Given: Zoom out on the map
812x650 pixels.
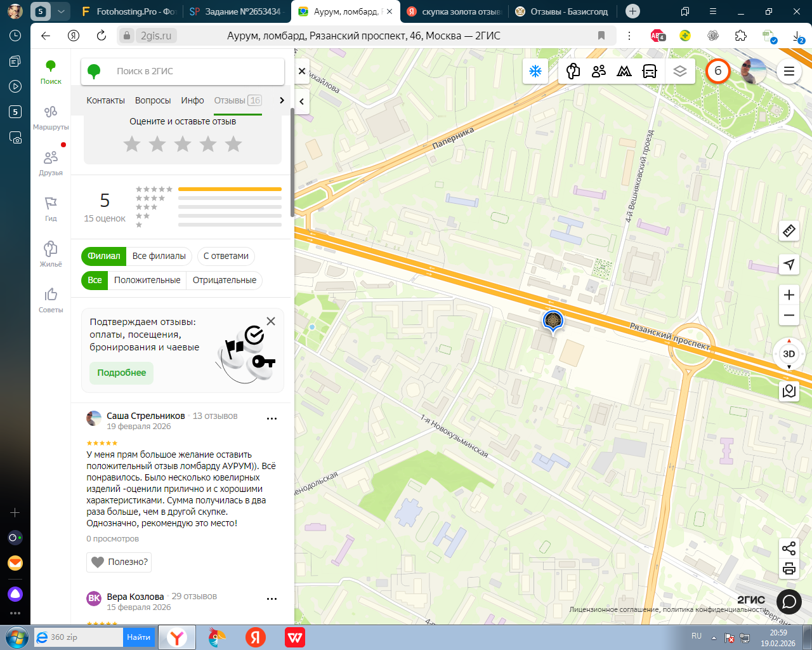Looking at the screenshot, I should [x=789, y=315].
